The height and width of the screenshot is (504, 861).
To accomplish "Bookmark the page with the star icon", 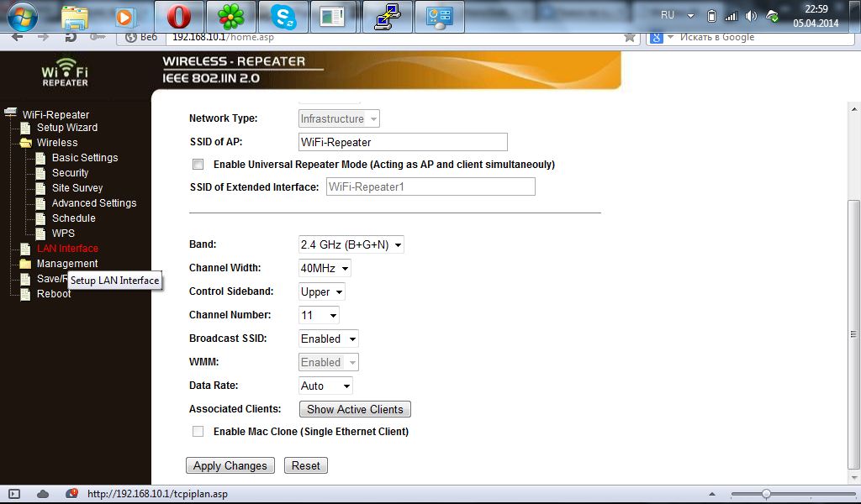I will (x=630, y=37).
